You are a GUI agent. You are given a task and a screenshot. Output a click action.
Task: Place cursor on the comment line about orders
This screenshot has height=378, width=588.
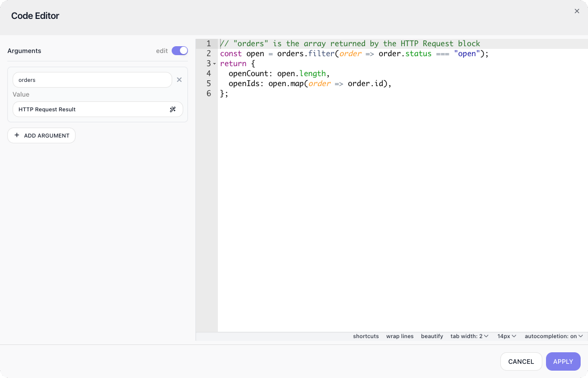[x=350, y=44]
